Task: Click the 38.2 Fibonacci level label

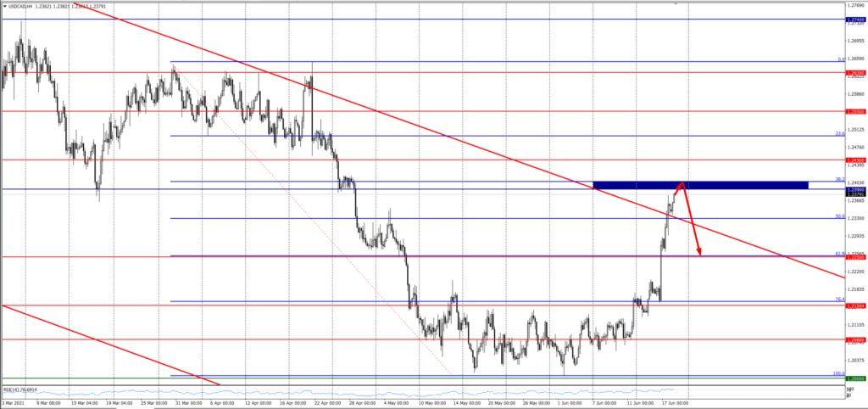Action: pyautogui.click(x=838, y=179)
